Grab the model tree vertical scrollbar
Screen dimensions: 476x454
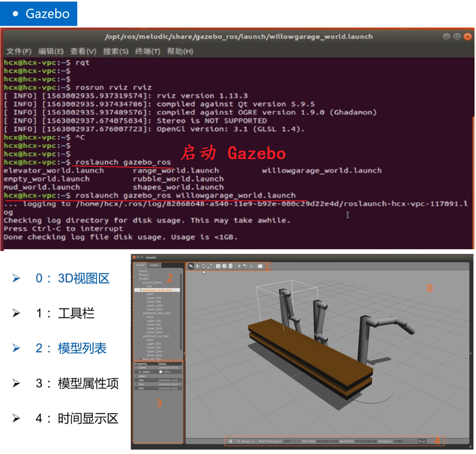(181, 311)
